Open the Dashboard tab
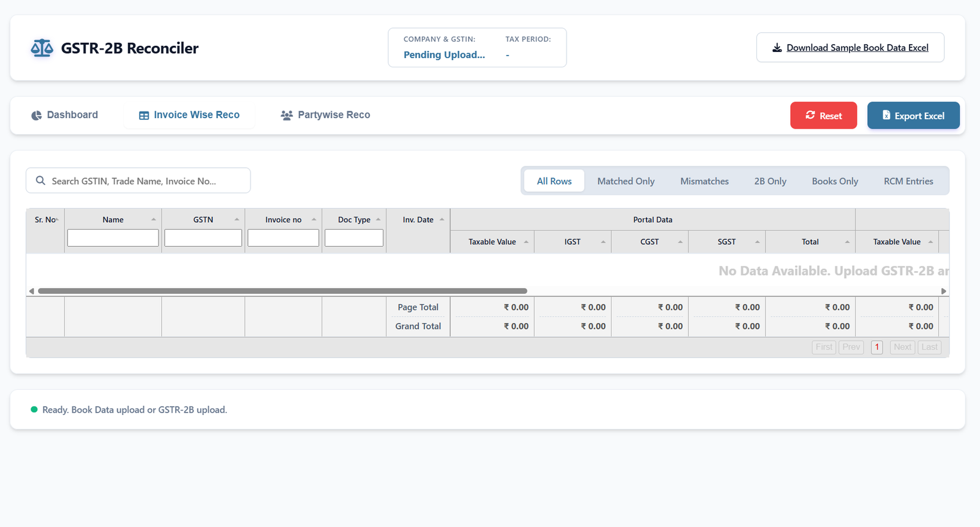The height and width of the screenshot is (527, 980). (64, 115)
